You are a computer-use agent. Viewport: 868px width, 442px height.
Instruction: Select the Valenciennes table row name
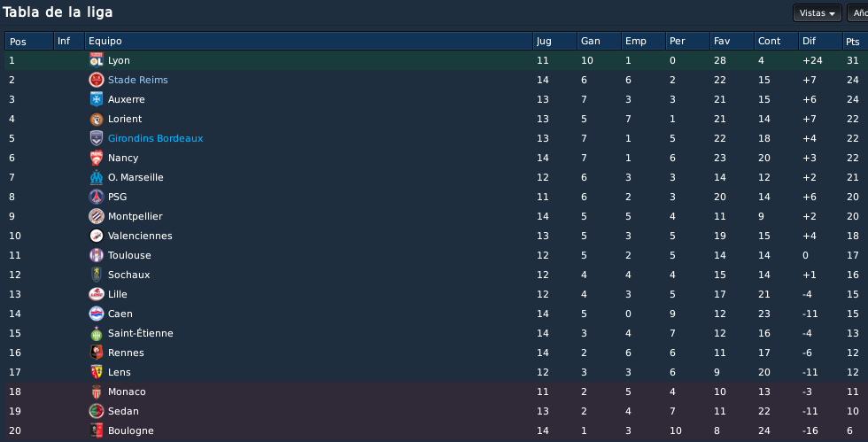pyautogui.click(x=140, y=236)
